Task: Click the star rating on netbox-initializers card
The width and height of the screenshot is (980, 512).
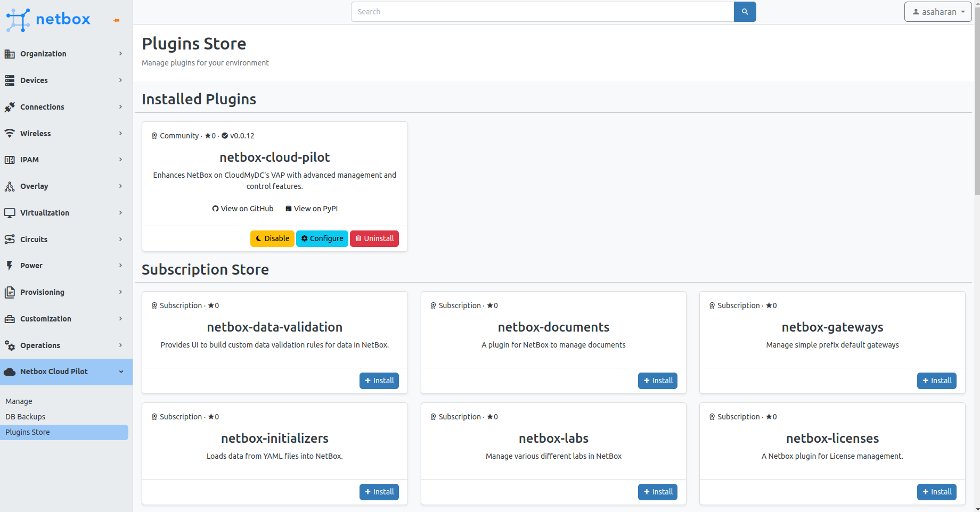Action: pyautogui.click(x=214, y=417)
